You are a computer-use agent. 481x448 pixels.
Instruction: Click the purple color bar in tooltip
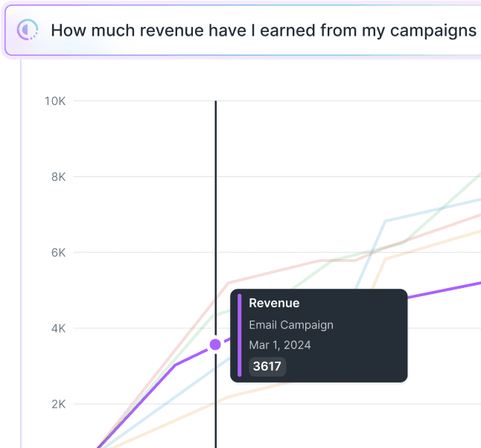pos(239,335)
